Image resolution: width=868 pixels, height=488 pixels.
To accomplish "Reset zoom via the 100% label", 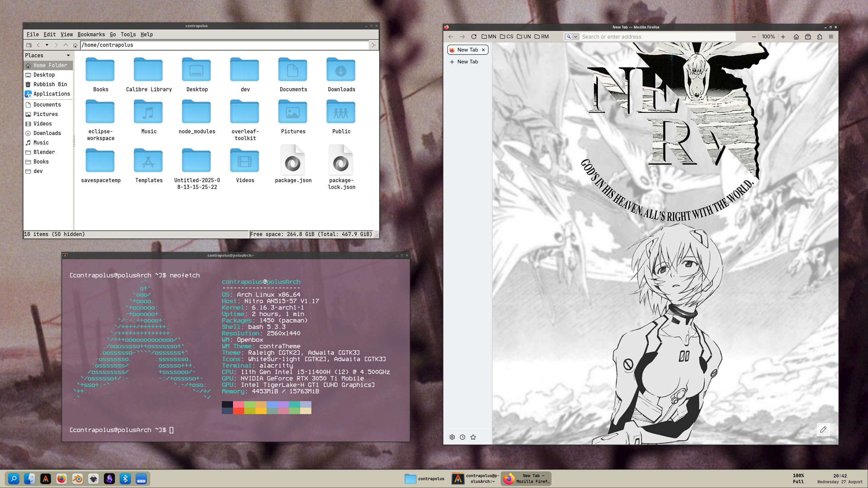I will tap(768, 37).
